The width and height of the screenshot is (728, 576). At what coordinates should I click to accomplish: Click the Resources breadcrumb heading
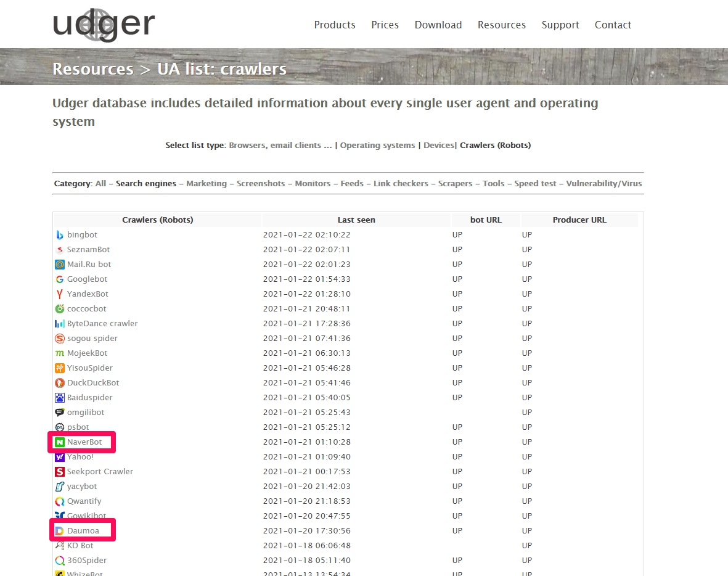[93, 68]
